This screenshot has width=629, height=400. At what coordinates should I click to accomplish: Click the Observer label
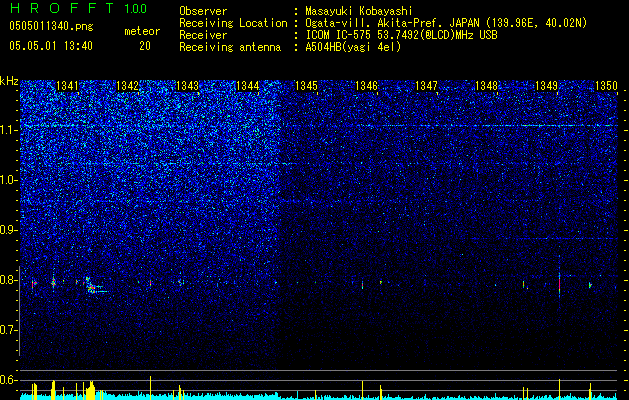[x=203, y=11]
